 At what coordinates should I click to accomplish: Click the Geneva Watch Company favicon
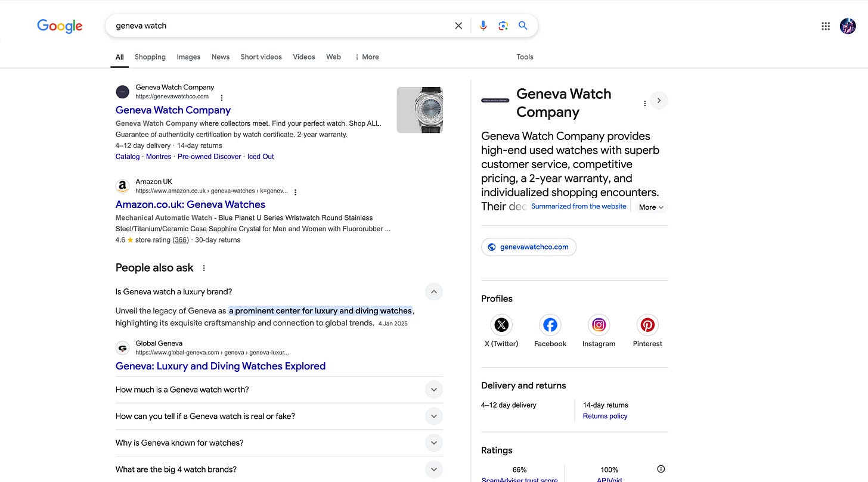[122, 92]
